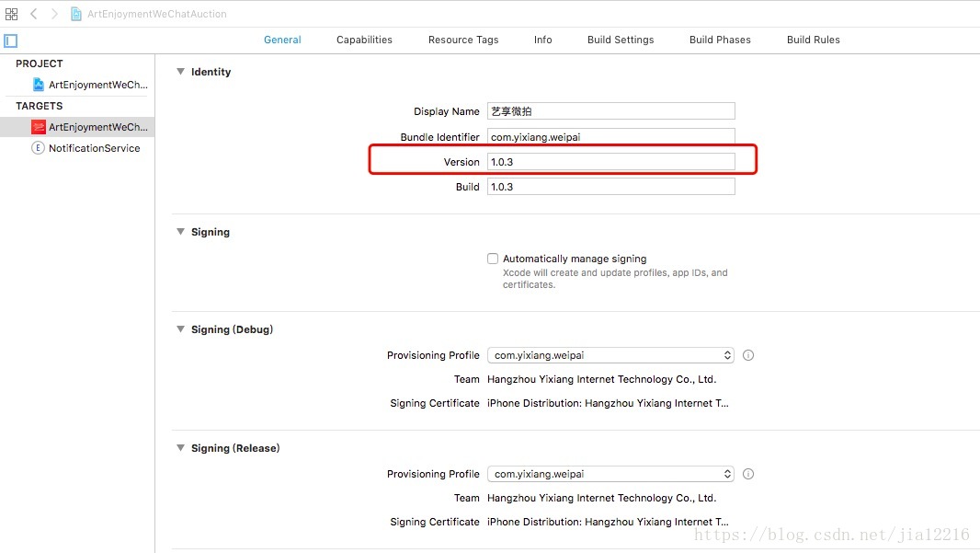
Task: Click the Xcode will create profiles description
Action: coord(615,279)
